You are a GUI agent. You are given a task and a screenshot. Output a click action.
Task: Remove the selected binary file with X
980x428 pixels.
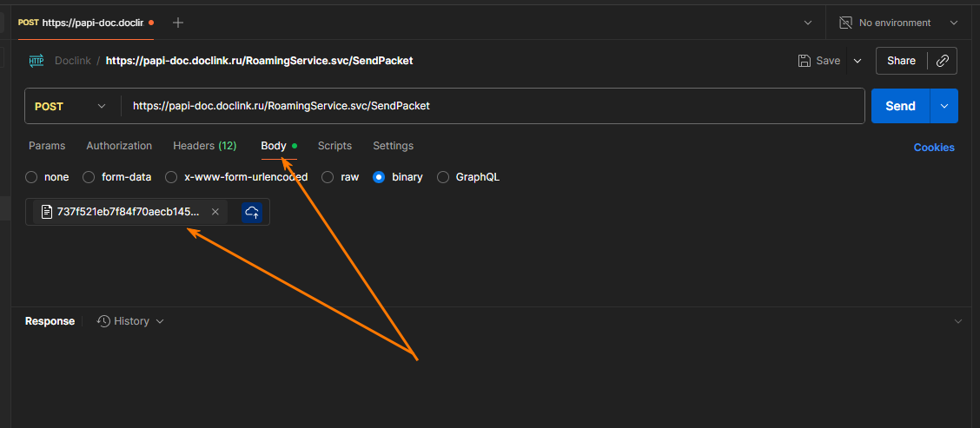215,212
